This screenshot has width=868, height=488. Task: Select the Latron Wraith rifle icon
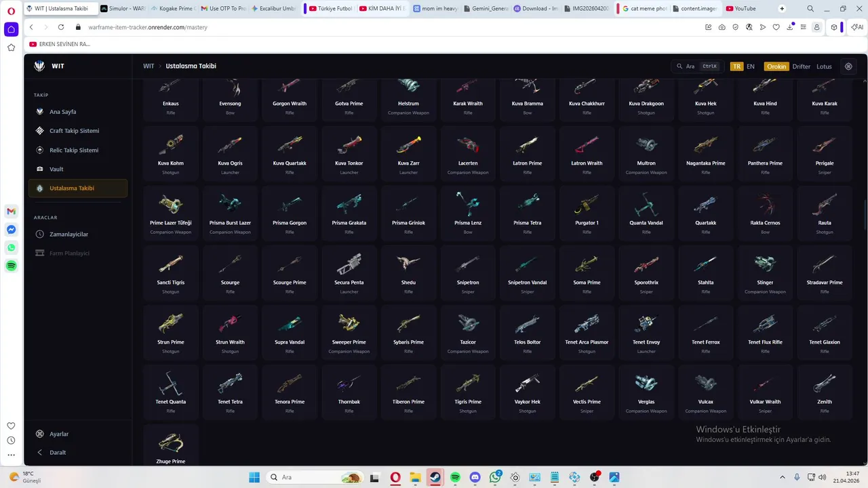point(587,144)
